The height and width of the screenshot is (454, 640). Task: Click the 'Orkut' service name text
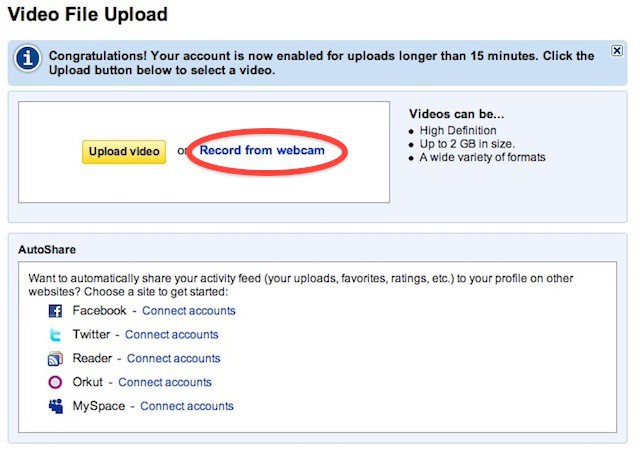click(87, 382)
